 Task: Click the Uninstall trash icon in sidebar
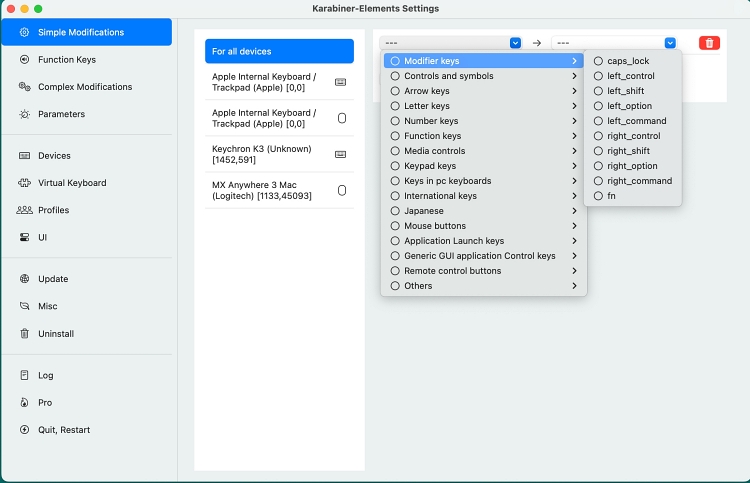[x=24, y=333]
